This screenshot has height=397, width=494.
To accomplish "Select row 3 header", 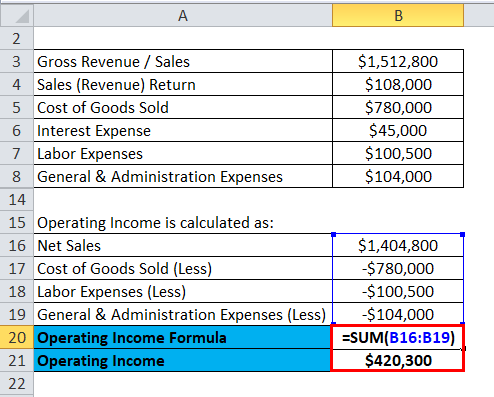I will 17,61.
